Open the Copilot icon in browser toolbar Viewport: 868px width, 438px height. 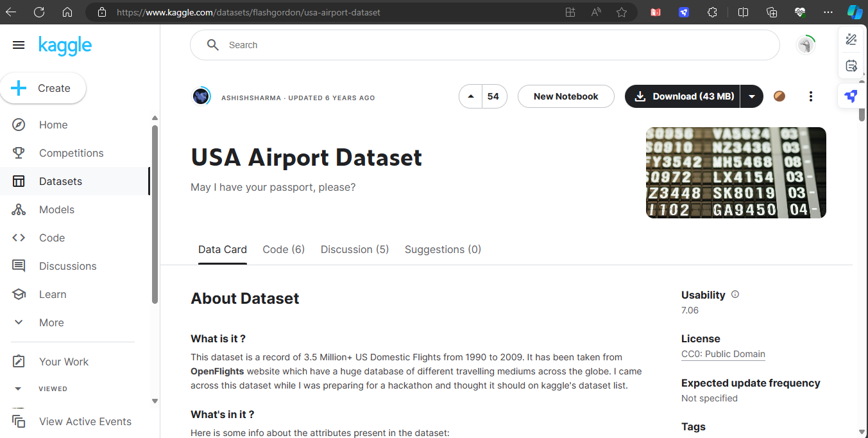pyautogui.click(x=855, y=12)
